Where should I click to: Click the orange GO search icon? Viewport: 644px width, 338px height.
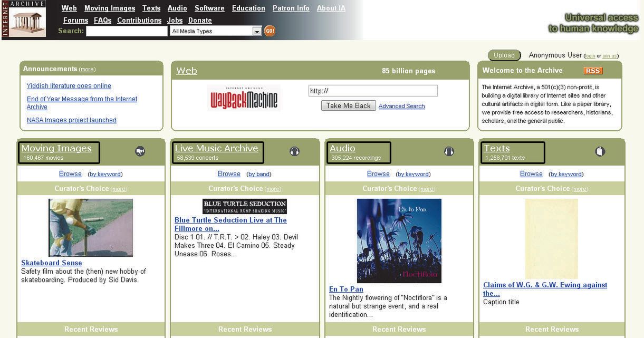pyautogui.click(x=270, y=31)
